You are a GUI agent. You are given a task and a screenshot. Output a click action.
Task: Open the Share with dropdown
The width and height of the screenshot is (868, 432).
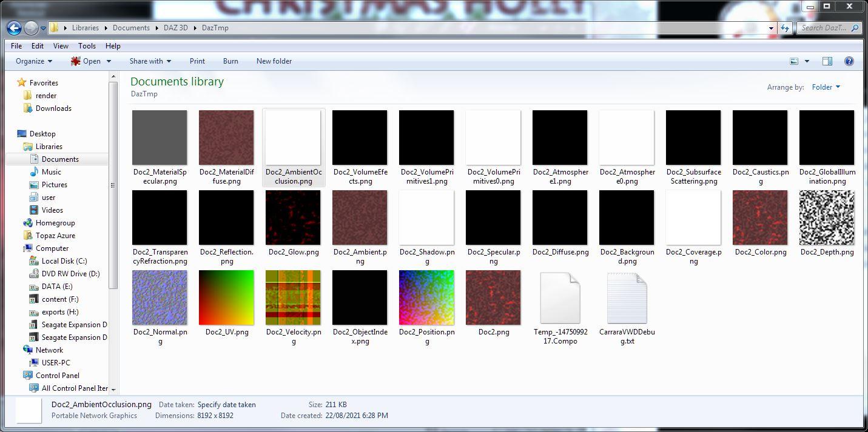coord(150,61)
